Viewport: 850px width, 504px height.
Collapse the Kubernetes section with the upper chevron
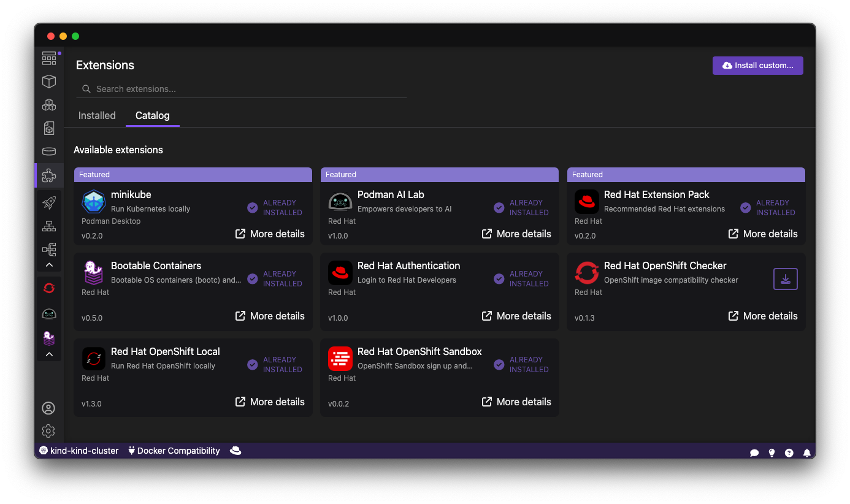49,265
